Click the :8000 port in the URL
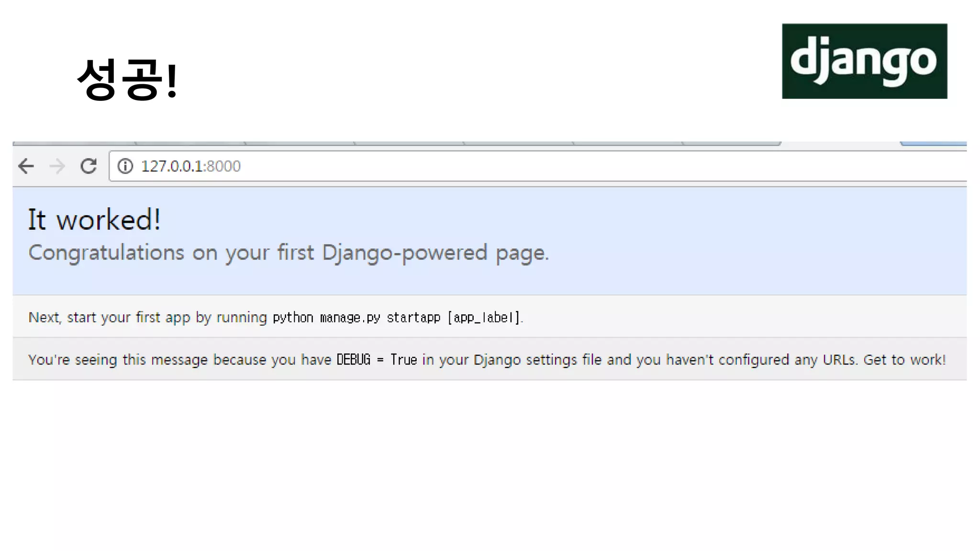980x551 pixels. (x=223, y=166)
